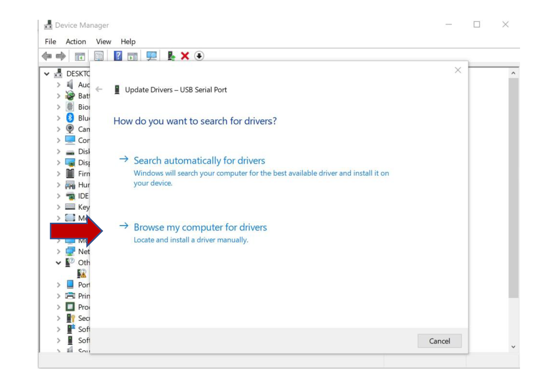Click the unknown device warning icon
Image resolution: width=542 pixels, height=392 pixels.
point(82,273)
